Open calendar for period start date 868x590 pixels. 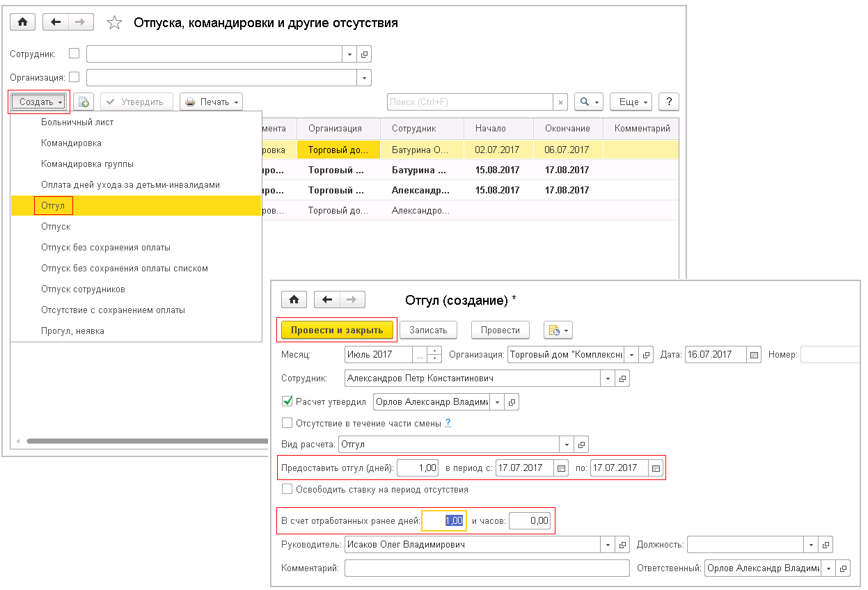pyautogui.click(x=561, y=468)
